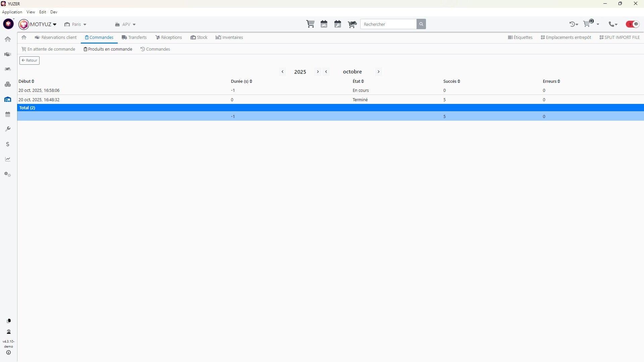Viewport: 644px width, 362px height.
Task: Open the Dev menu
Action: [54, 12]
